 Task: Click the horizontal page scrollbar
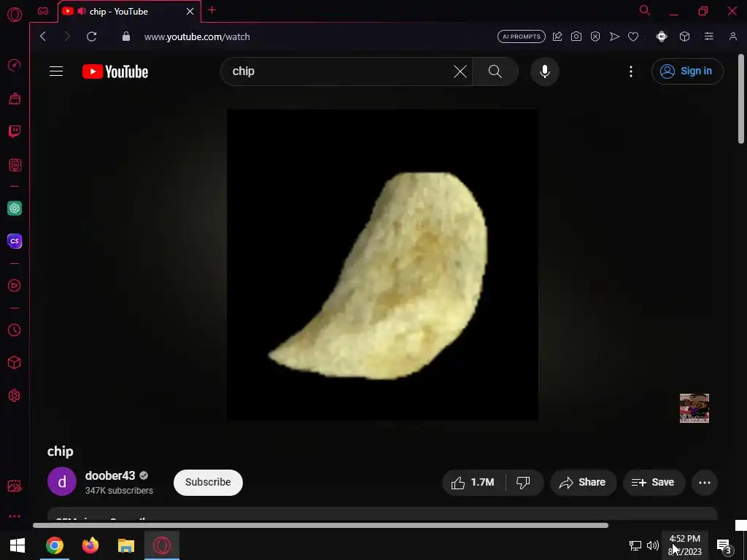pos(320,525)
